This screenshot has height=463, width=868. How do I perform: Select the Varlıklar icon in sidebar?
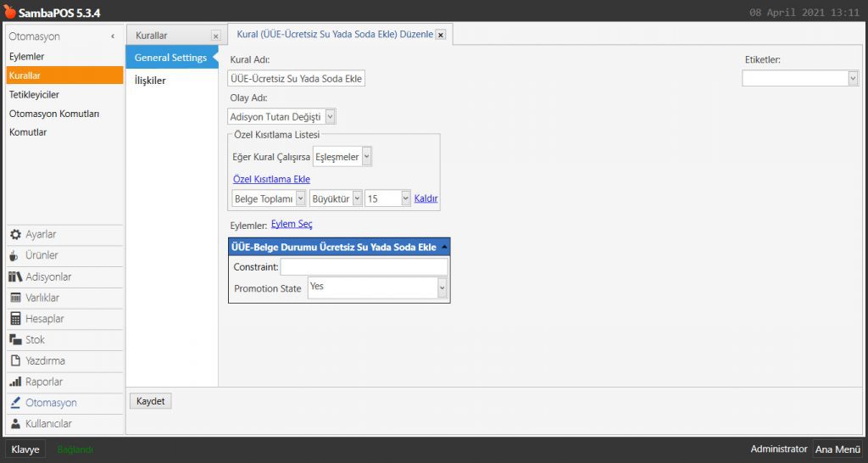(15, 298)
